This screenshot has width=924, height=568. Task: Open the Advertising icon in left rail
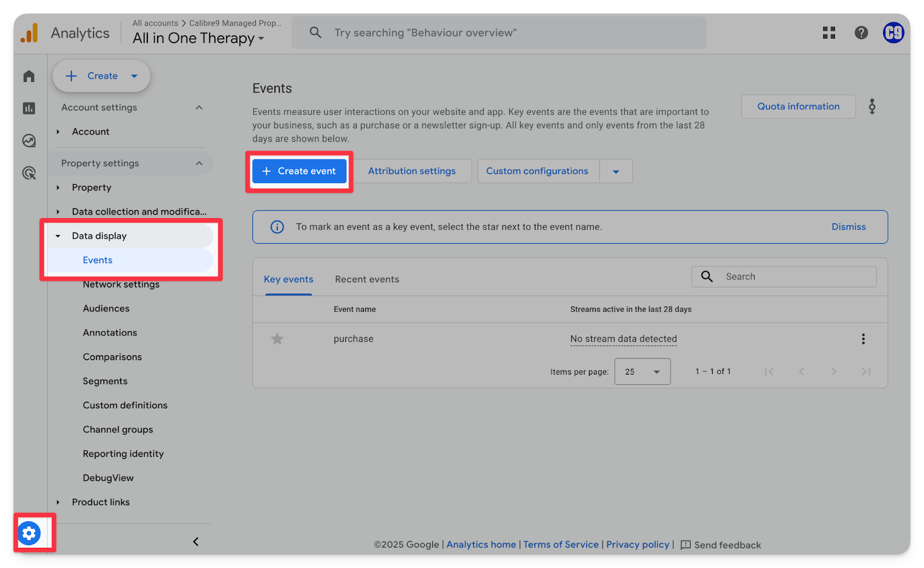point(29,173)
